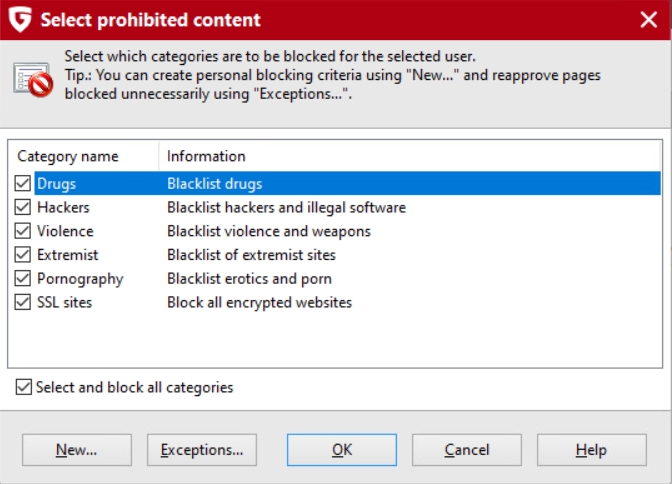672x484 pixels.
Task: Toggle Select and block all categories
Action: tap(24, 387)
